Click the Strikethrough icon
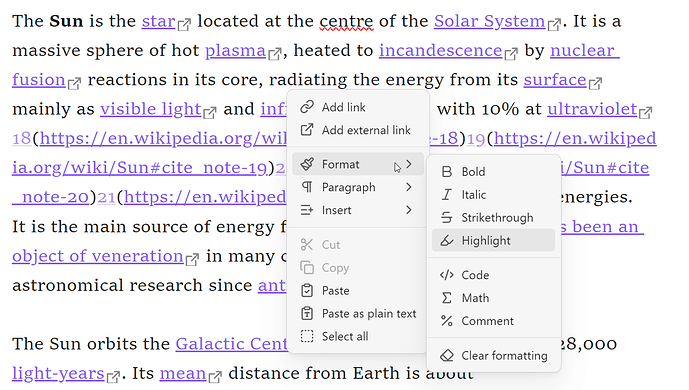The image size is (689, 390). pos(446,217)
